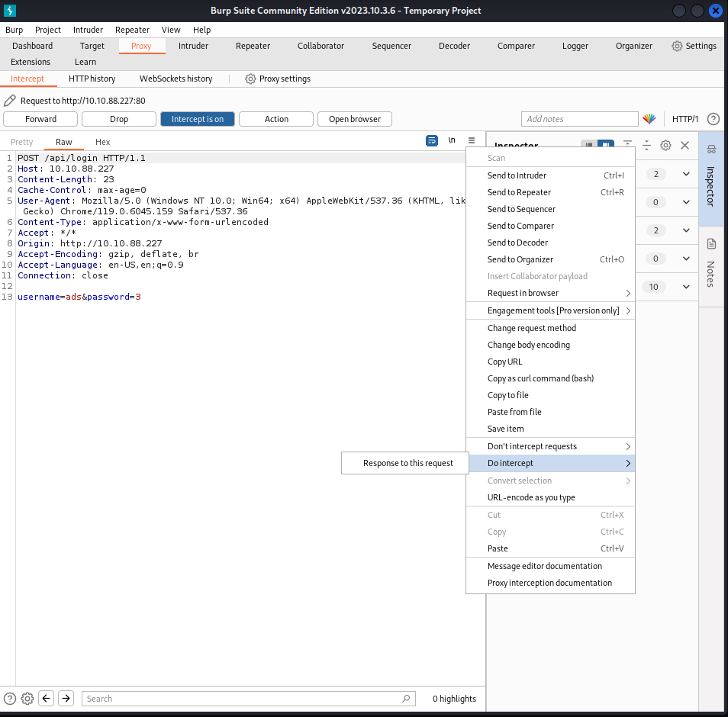This screenshot has width=728, height=717.
Task: Select Send to Decoder
Action: point(550,243)
